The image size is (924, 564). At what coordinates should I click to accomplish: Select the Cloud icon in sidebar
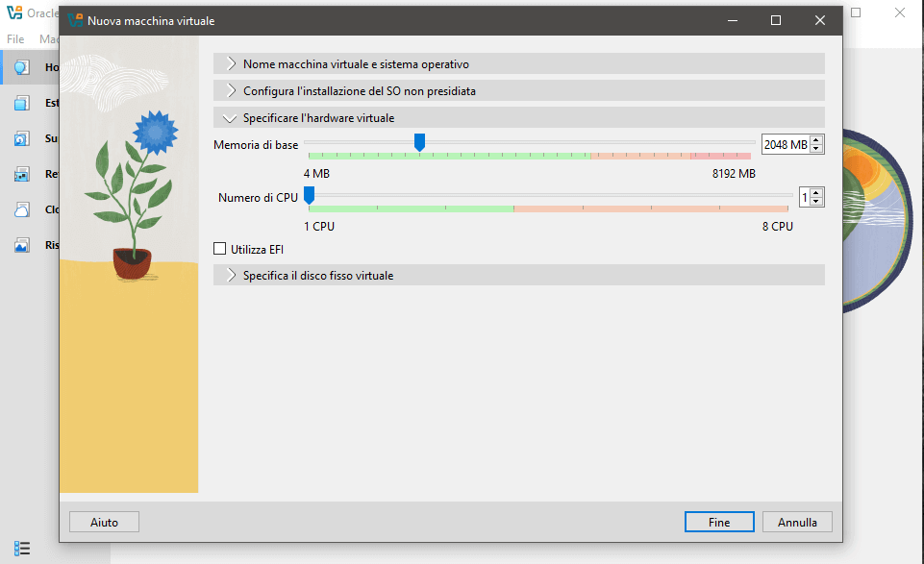point(21,208)
